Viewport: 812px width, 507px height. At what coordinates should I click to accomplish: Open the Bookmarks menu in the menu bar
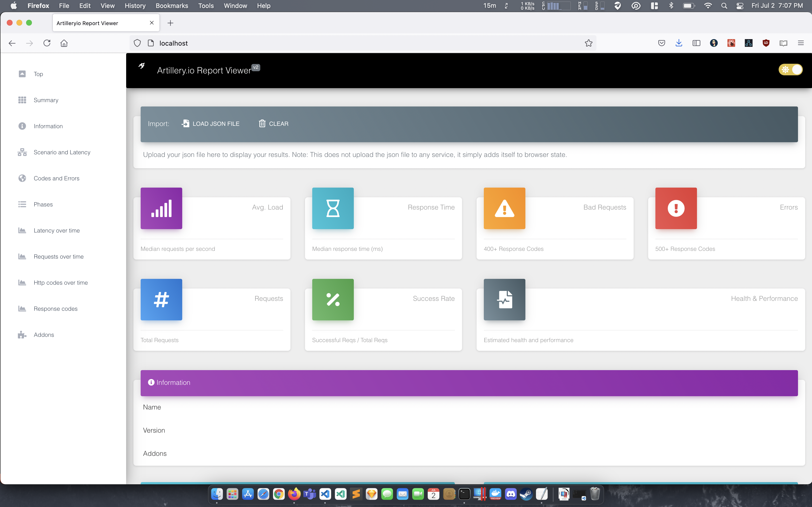pyautogui.click(x=171, y=6)
